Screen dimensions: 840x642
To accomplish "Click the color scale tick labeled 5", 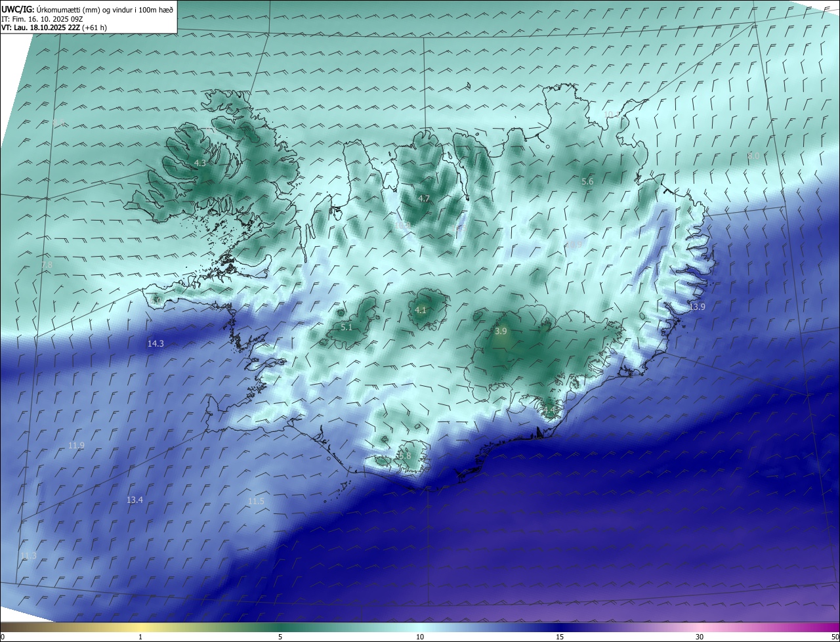I will [281, 637].
